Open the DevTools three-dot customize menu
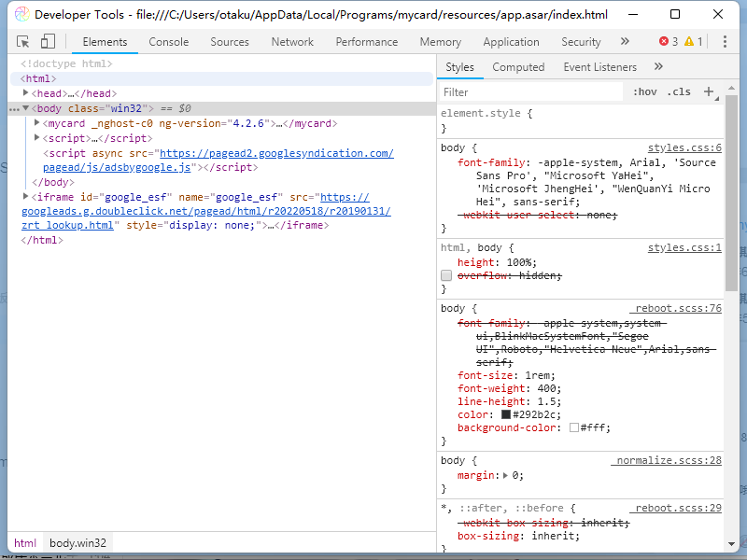Screen dimensions: 747x560 [725, 41]
